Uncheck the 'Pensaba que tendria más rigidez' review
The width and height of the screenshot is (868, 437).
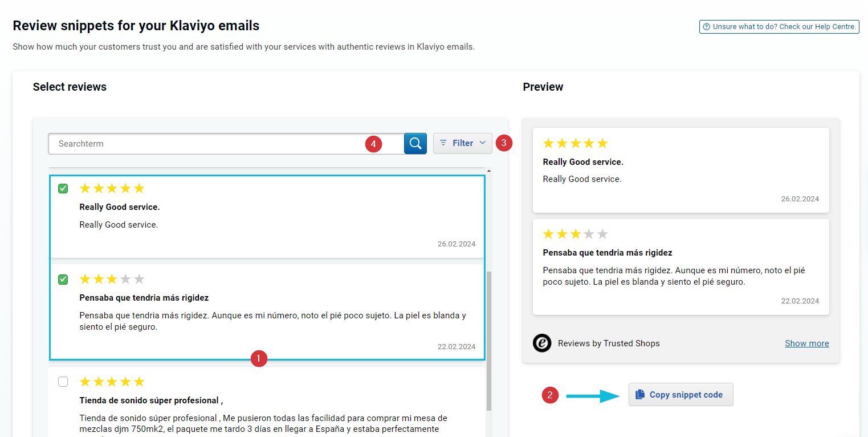pos(63,280)
